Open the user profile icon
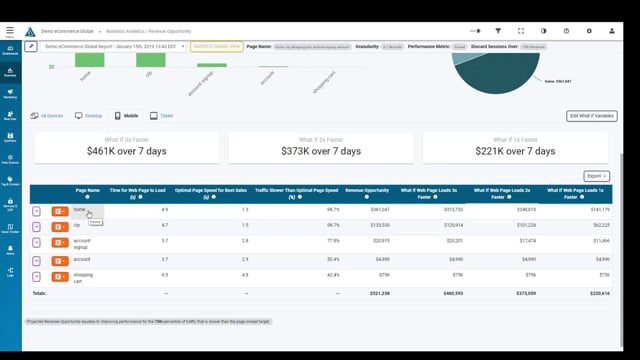Image resolution: width=640 pixels, height=360 pixels. tap(612, 31)
